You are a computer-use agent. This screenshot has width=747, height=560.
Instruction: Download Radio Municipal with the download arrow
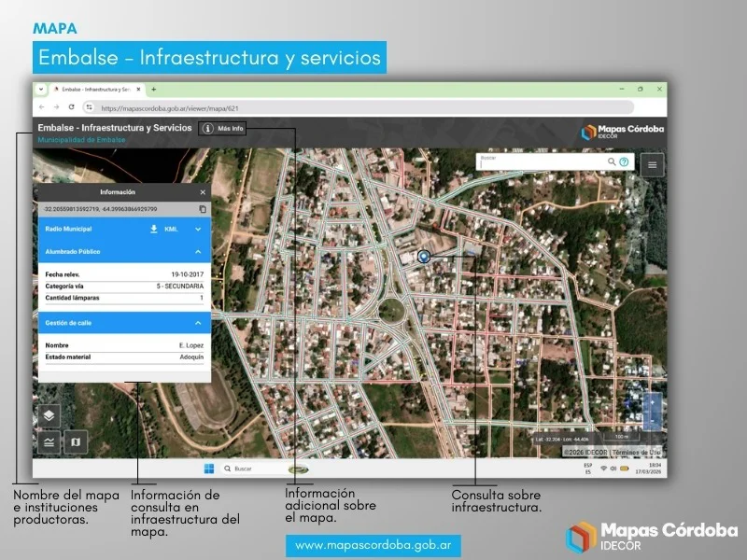point(154,229)
